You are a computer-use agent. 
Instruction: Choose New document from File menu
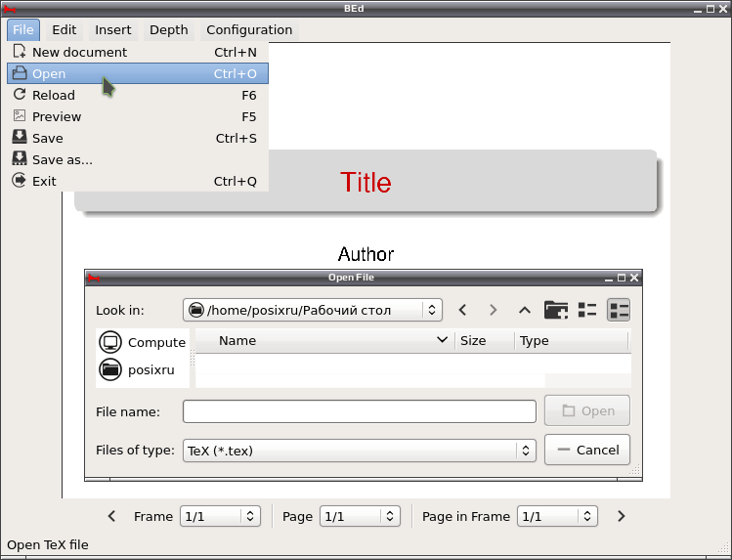tap(138, 52)
